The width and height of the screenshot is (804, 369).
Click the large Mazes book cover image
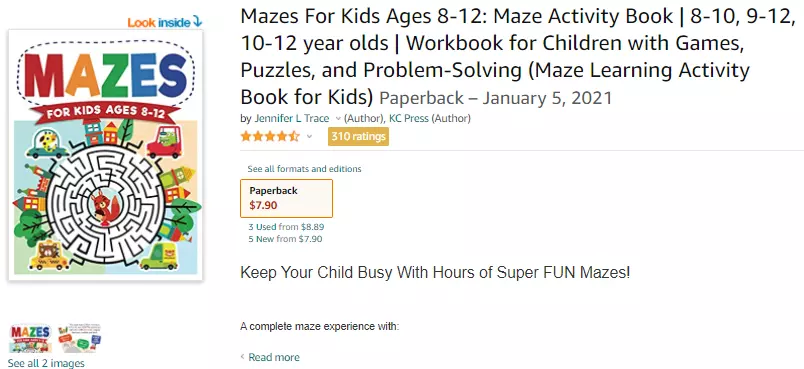pyautogui.click(x=106, y=155)
